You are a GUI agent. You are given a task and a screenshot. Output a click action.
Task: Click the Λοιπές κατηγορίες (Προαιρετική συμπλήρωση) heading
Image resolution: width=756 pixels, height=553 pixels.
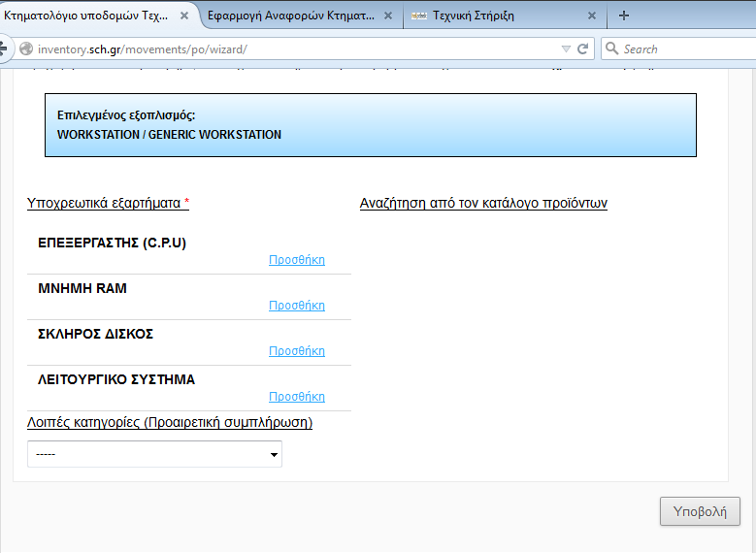(x=170, y=422)
